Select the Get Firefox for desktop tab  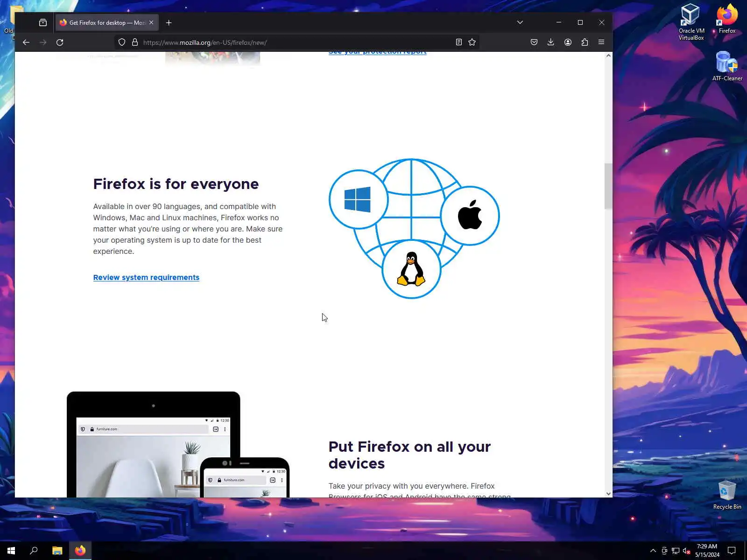[107, 22]
